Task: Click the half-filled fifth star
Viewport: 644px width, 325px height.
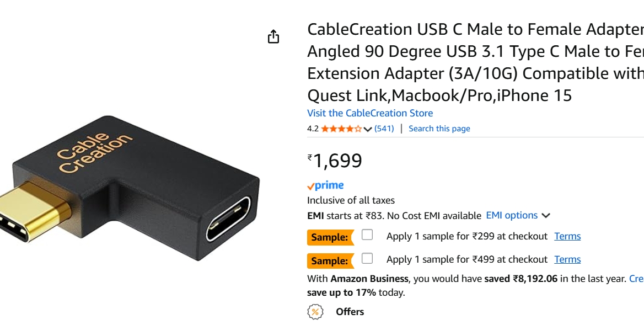Action: [x=357, y=128]
